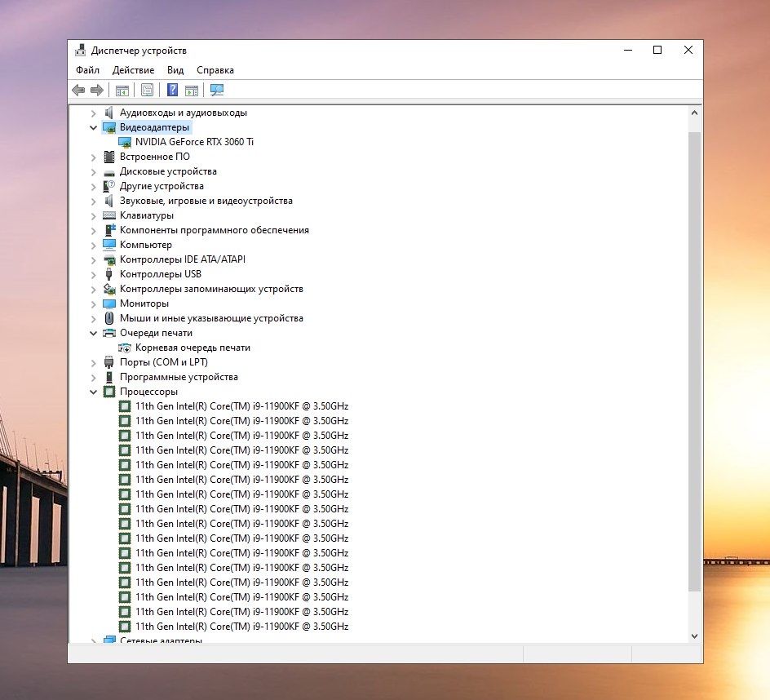Click the show/hide console tree toolbar icon
Image resolution: width=770 pixels, height=700 pixels.
[x=122, y=90]
